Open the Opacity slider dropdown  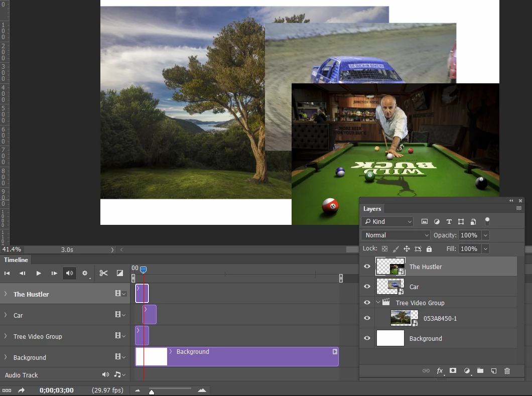[485, 235]
